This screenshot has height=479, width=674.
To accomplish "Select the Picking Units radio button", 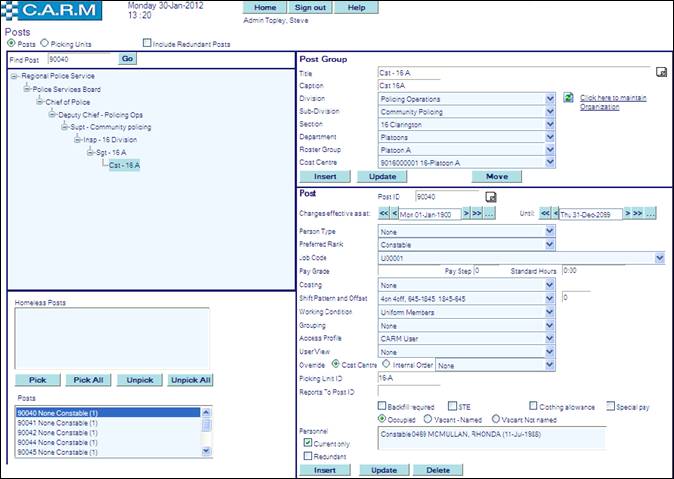I will (x=44, y=44).
